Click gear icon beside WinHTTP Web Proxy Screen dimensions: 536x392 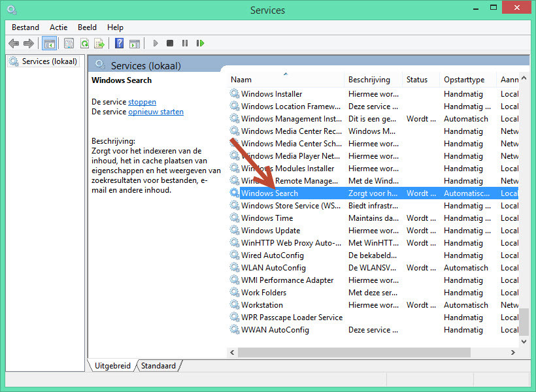(x=235, y=242)
